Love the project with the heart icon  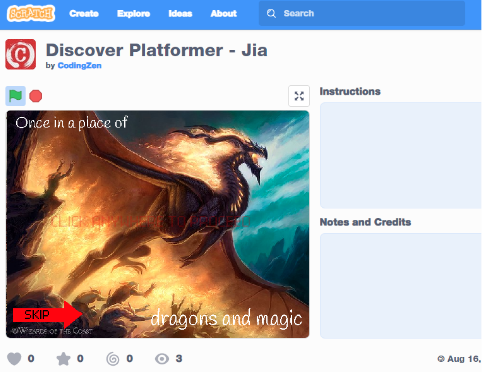pyautogui.click(x=14, y=359)
